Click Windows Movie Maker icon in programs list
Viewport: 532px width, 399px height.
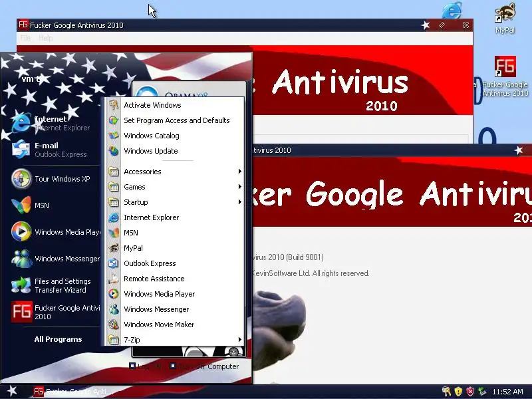click(x=114, y=325)
